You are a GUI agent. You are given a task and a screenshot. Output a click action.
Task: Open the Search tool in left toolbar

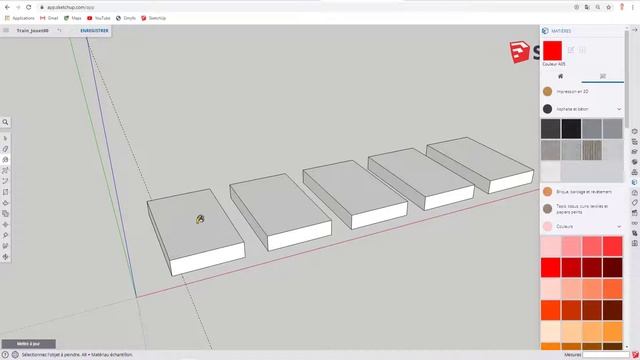point(5,122)
